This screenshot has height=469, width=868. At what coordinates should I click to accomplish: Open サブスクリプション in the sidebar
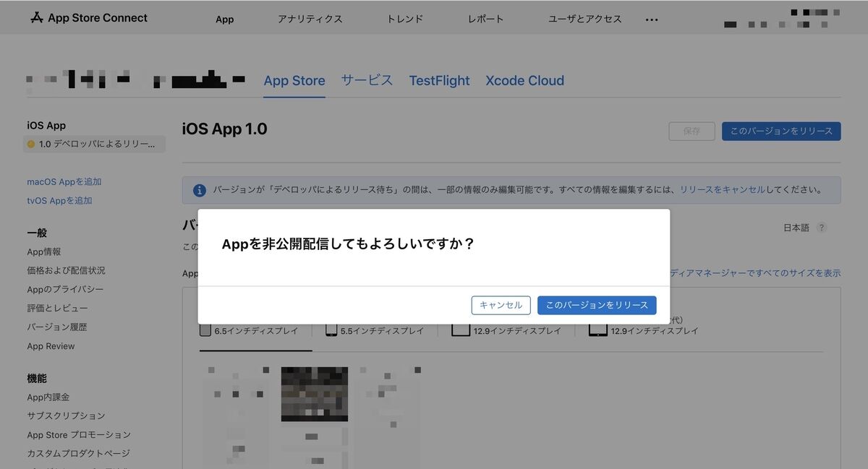[66, 416]
